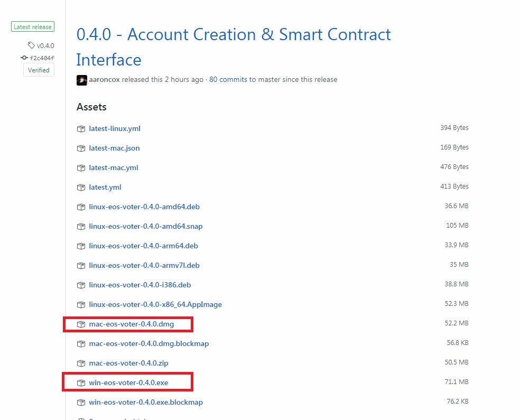Select the 52.3 MB size text
The width and height of the screenshot is (520, 420).
pos(457,304)
